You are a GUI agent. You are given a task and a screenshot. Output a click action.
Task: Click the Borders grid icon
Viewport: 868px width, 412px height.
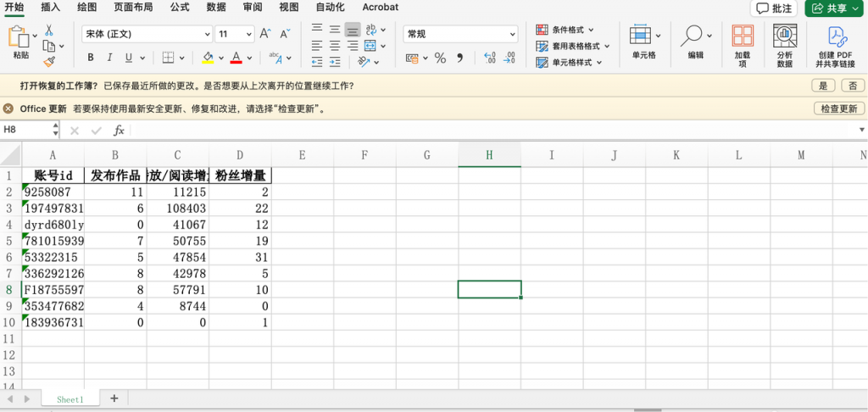169,58
